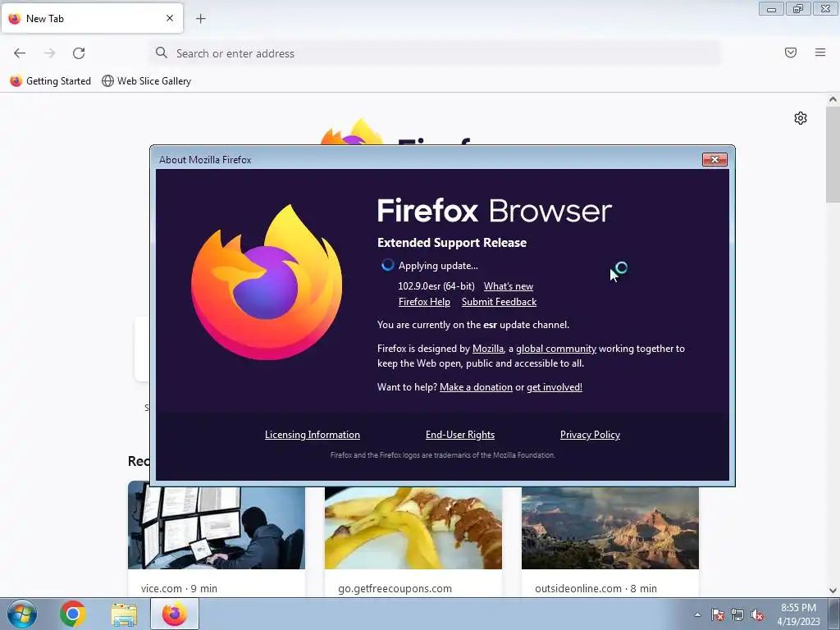
Task: Click the vice.com · 9 min label
Action: click(x=179, y=588)
